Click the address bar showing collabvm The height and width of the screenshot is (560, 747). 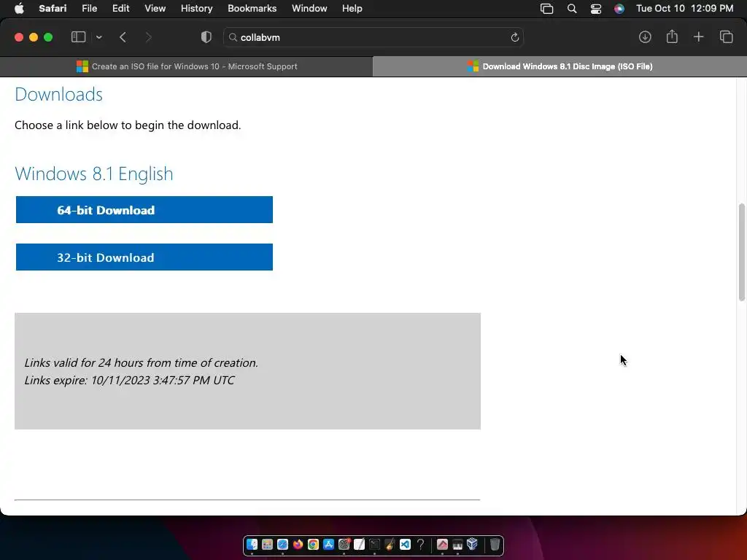pyautogui.click(x=373, y=37)
